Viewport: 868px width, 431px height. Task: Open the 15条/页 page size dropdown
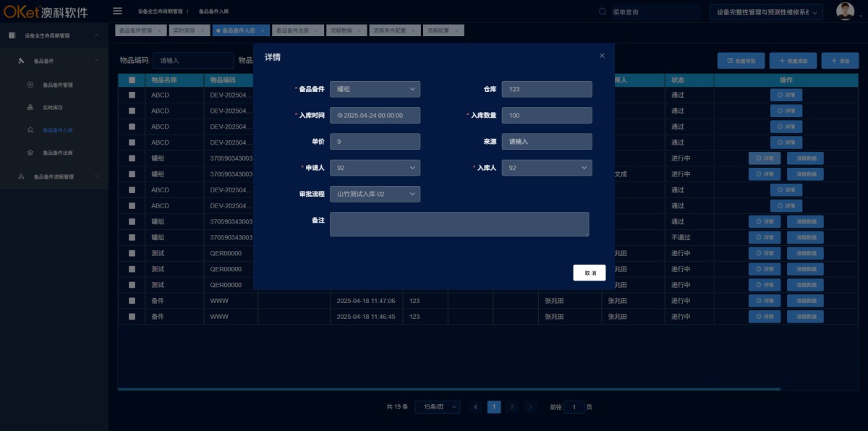tap(437, 406)
